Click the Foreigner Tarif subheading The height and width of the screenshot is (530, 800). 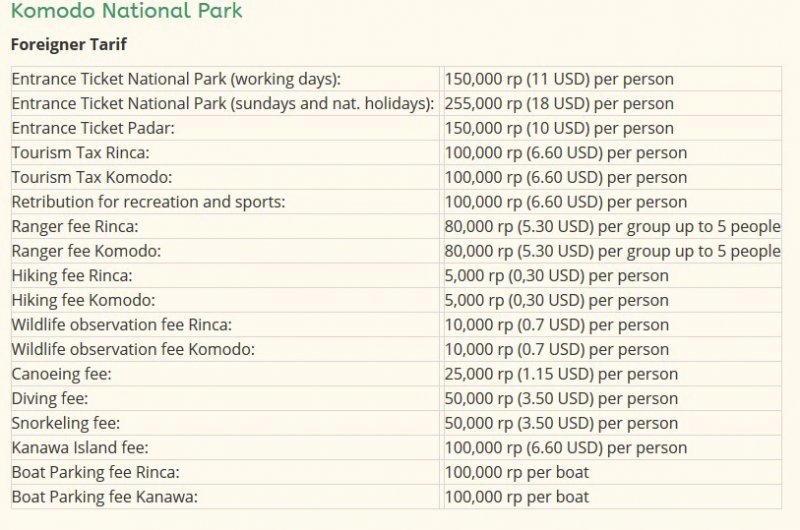(x=69, y=44)
